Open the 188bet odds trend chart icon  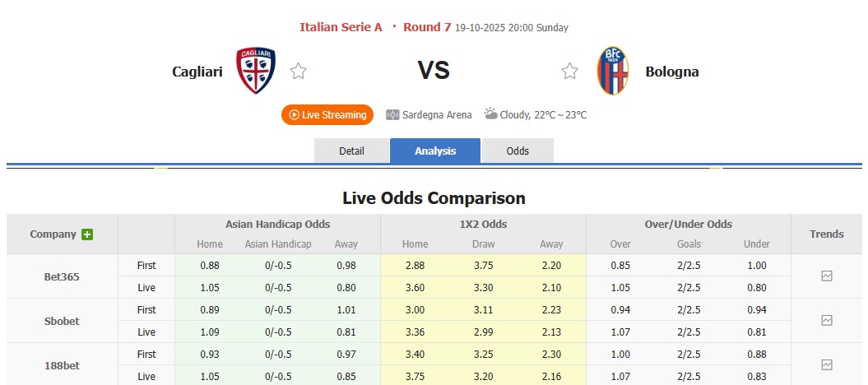pos(827,364)
